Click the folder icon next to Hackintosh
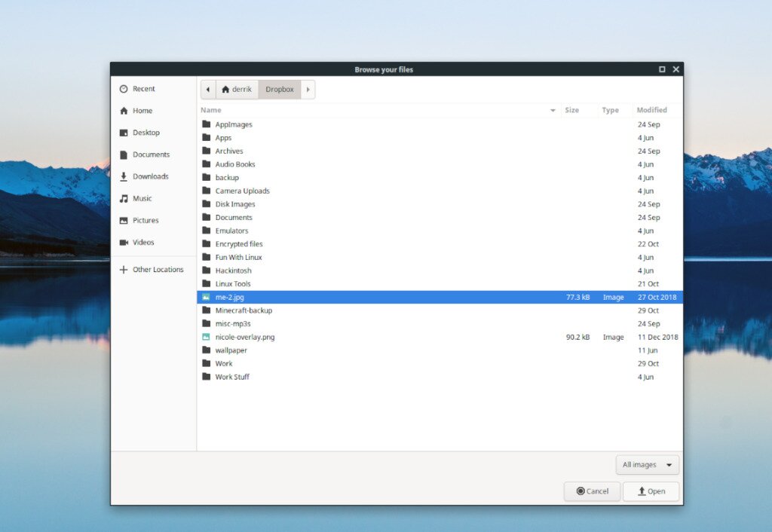This screenshot has height=532, width=772. (206, 271)
